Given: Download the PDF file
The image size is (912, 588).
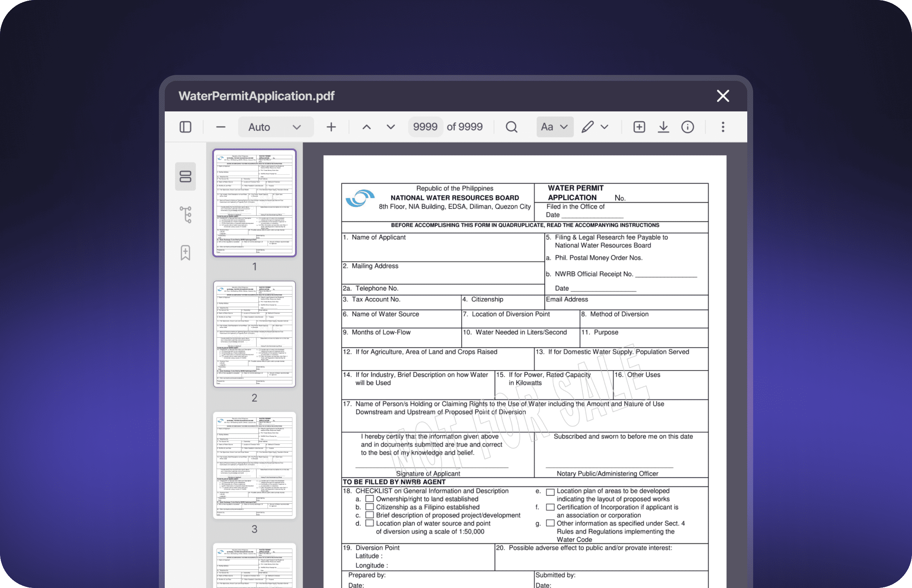Looking at the screenshot, I should coord(664,127).
